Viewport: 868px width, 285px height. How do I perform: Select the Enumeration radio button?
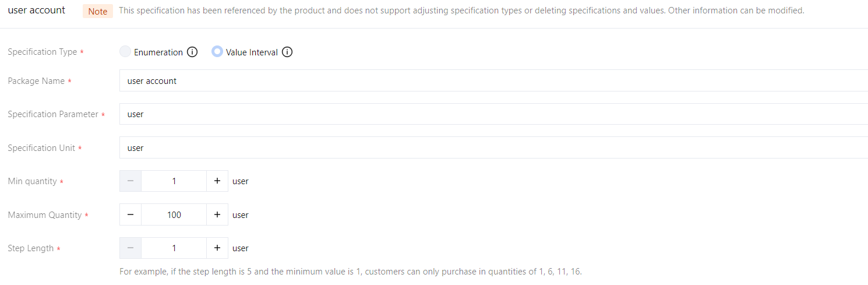[x=125, y=52]
